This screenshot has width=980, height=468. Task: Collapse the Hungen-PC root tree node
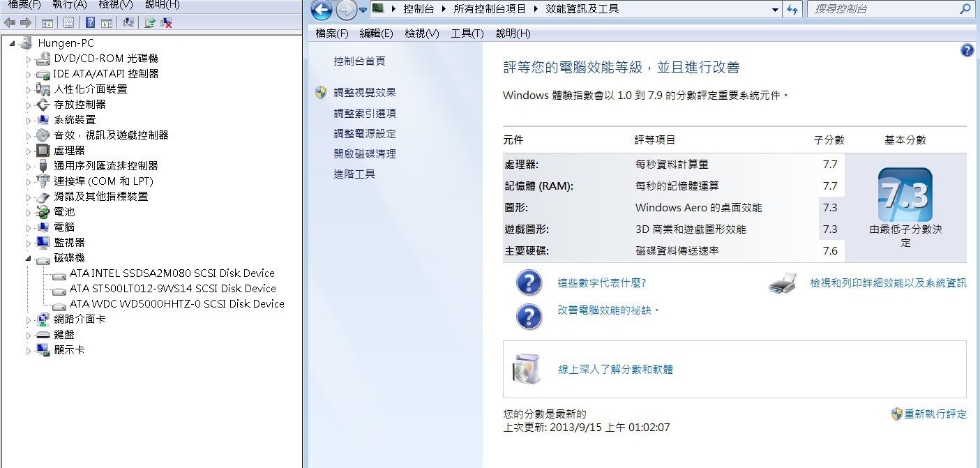(13, 43)
